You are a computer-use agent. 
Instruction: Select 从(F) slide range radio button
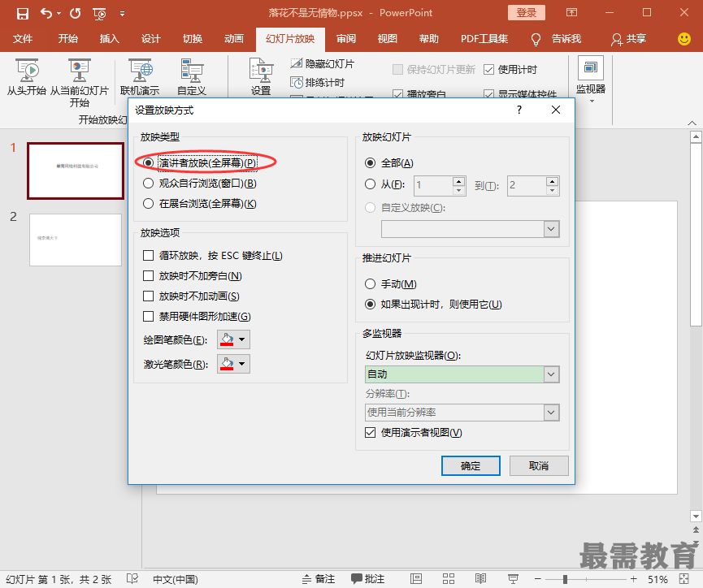coord(370,184)
